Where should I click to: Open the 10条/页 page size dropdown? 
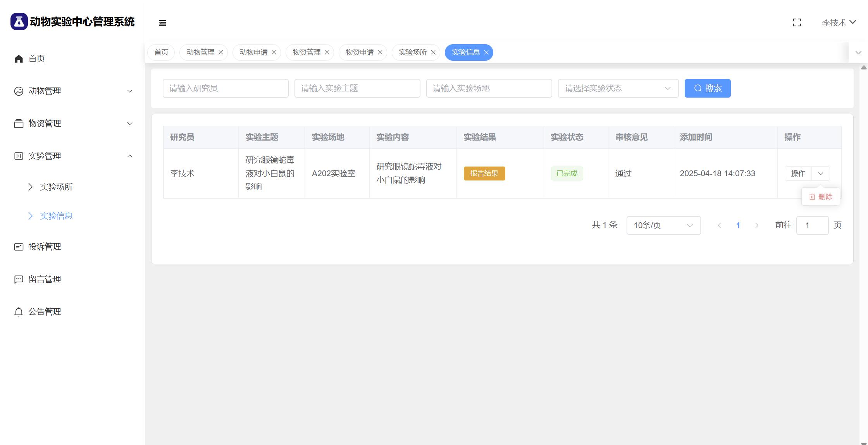click(663, 225)
